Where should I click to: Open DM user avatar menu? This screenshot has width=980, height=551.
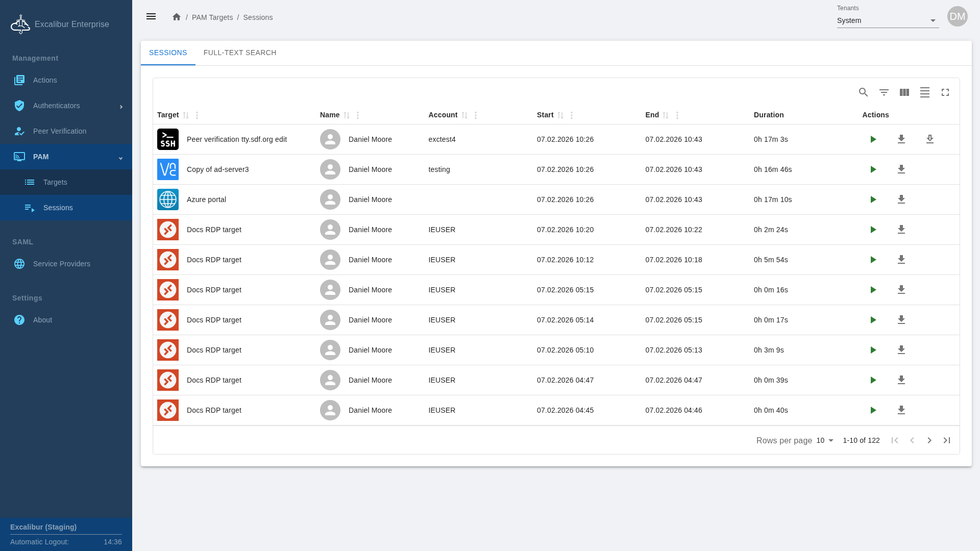(957, 16)
